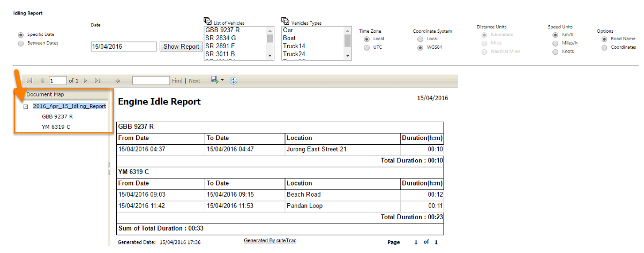Select the Between Dates radio option
Image resolution: width=644 pixels, height=253 pixels.
coord(21,43)
